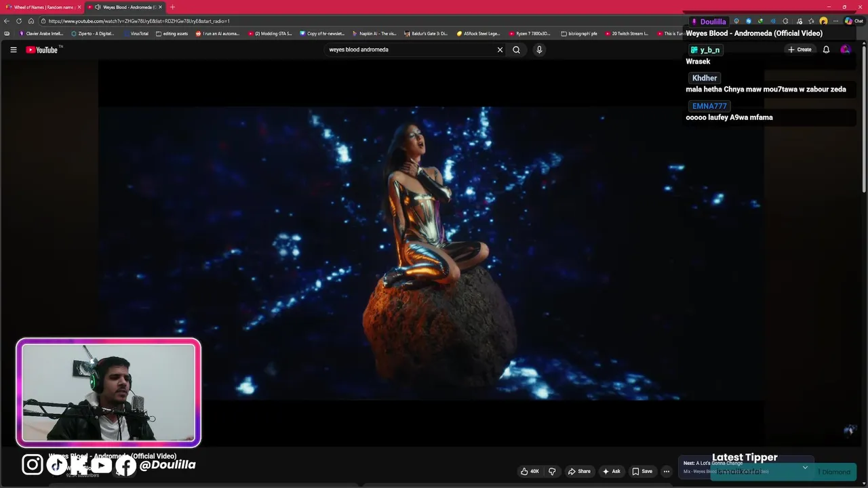This screenshot has width=868, height=488.
Task: Save the video to a playlist
Action: coord(642,471)
